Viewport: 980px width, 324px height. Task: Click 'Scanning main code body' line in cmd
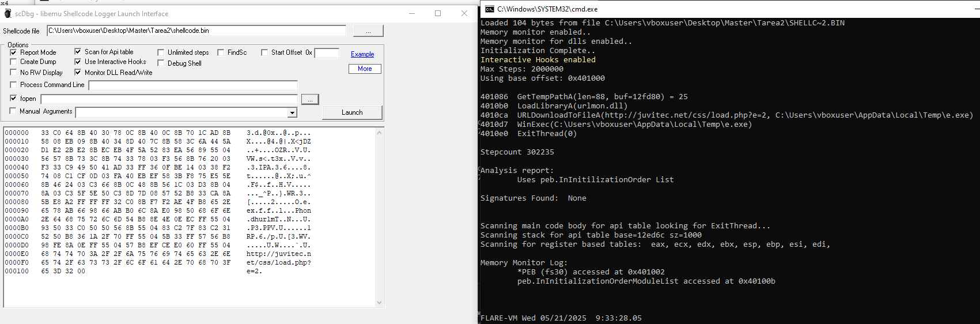(626, 226)
